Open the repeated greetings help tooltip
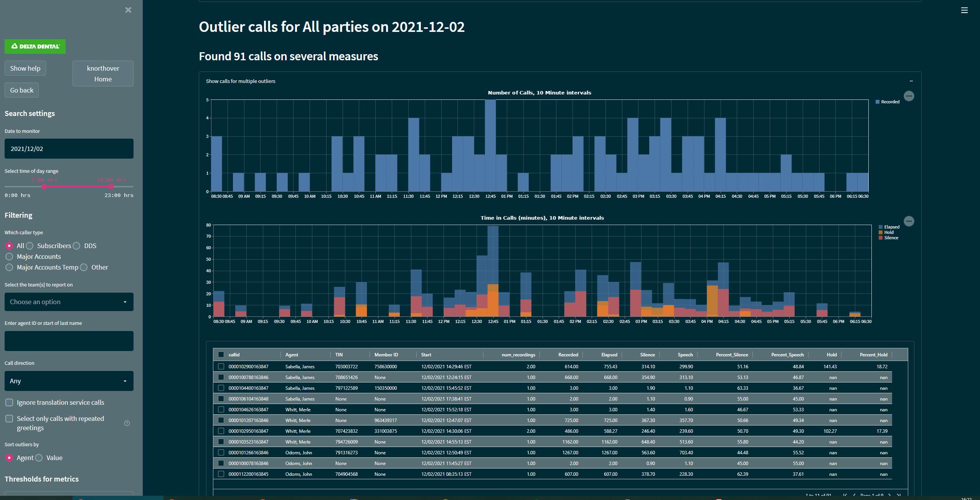Image resolution: width=980 pixels, height=500 pixels. coord(127,423)
